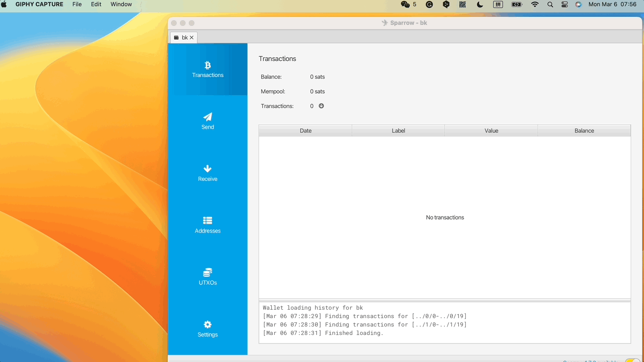Image resolution: width=644 pixels, height=362 pixels.
Task: View the UTXOs panel
Action: coord(208,277)
